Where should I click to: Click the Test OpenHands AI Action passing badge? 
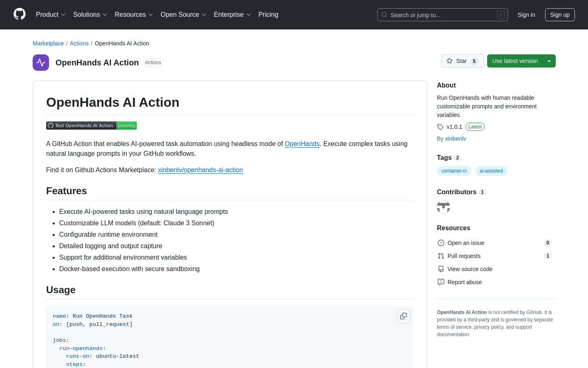point(91,126)
